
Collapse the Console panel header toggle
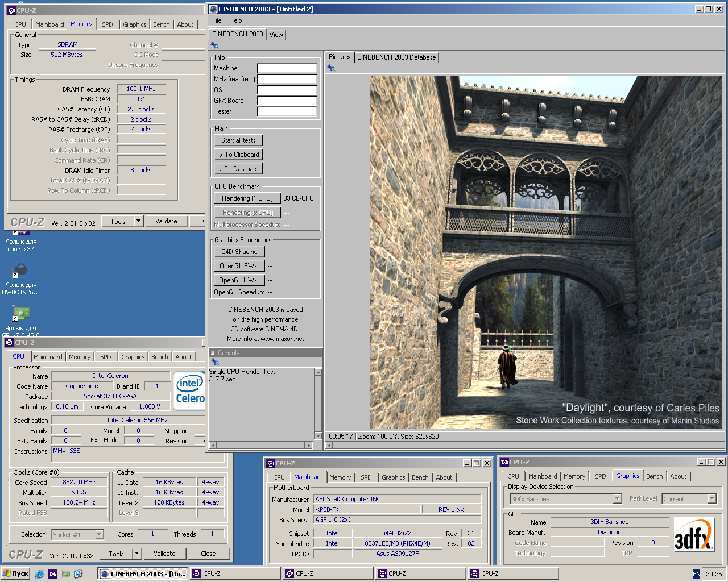213,353
